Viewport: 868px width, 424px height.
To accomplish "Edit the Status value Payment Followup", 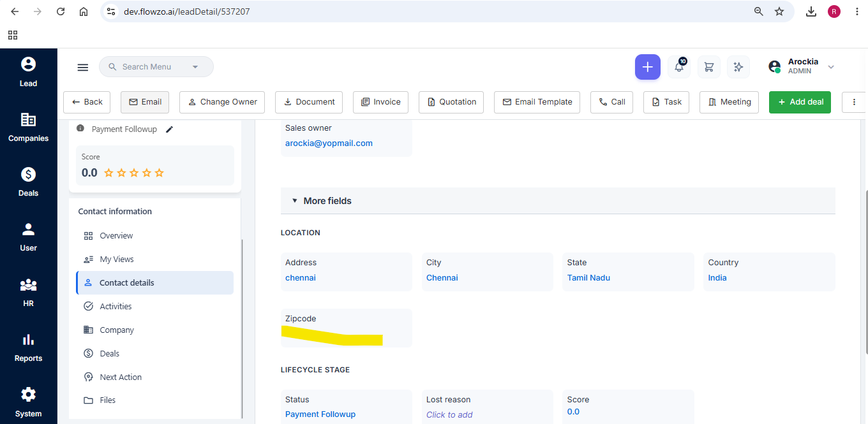I will point(320,414).
